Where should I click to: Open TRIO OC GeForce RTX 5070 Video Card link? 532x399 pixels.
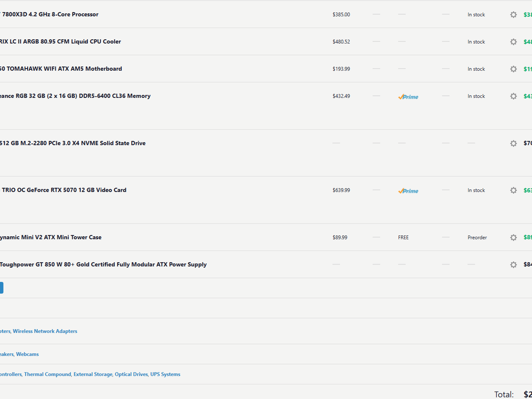pyautogui.click(x=63, y=190)
